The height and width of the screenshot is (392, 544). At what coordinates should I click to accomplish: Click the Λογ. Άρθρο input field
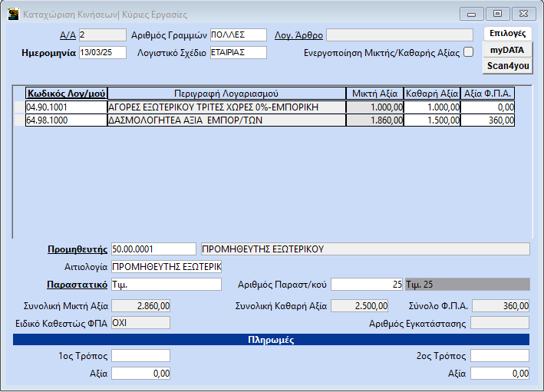pos(400,35)
